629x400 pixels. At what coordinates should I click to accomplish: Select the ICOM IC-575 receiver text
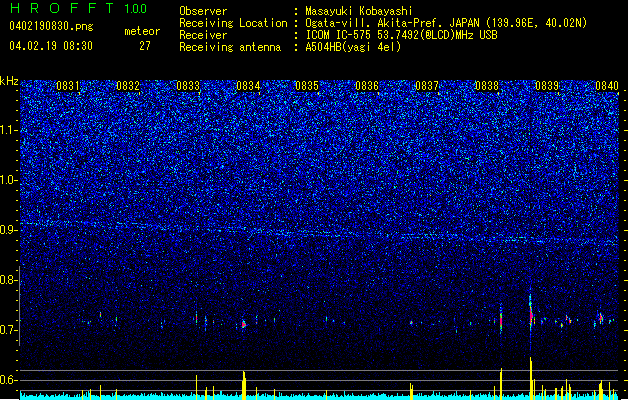[x=401, y=35]
